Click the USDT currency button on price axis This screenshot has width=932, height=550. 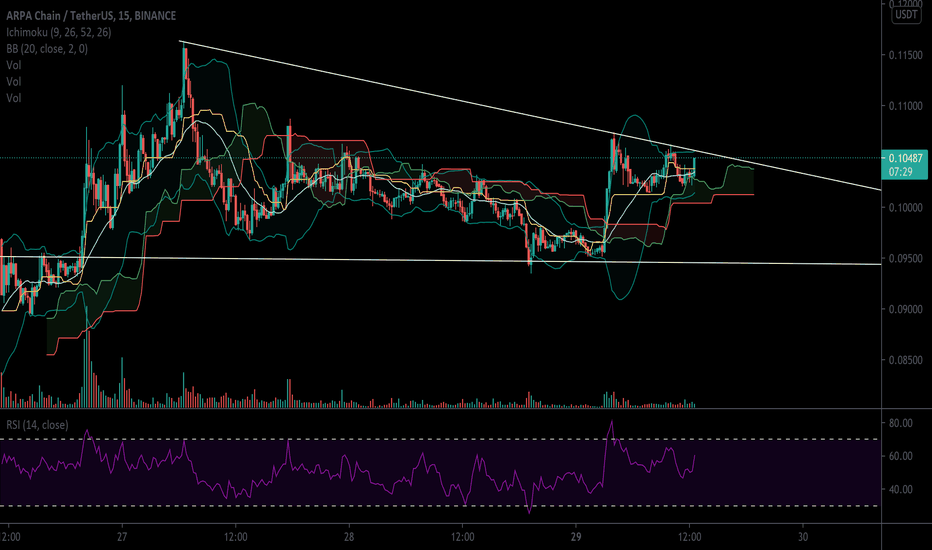(906, 14)
